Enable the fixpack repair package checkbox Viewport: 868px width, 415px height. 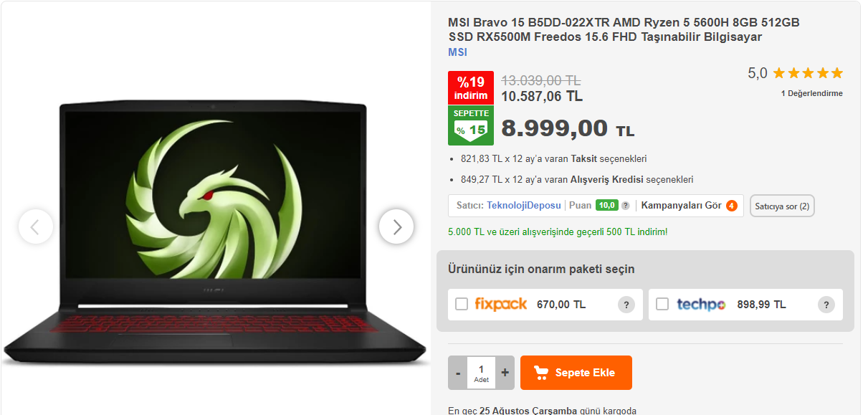[x=462, y=305]
